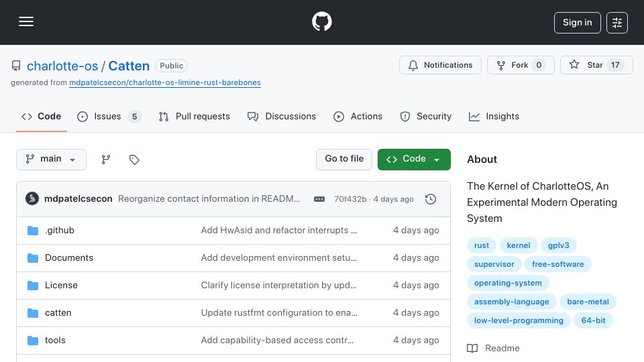
Task: Click the Issues count badge 5
Action: [134, 117]
